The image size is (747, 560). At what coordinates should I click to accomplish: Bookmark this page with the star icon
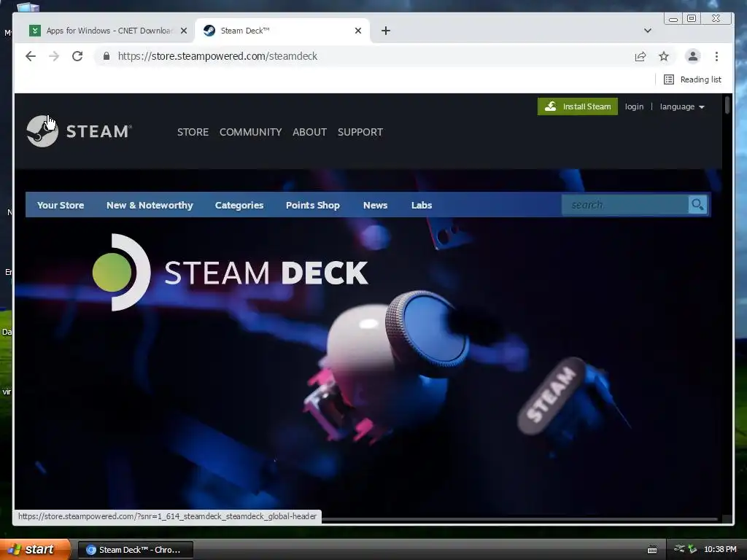(x=664, y=56)
